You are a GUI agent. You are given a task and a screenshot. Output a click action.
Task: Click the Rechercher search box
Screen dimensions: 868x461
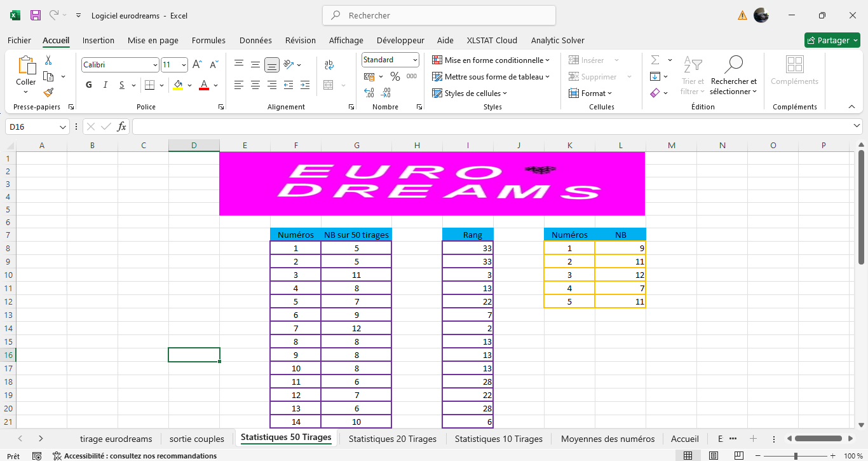(x=439, y=15)
